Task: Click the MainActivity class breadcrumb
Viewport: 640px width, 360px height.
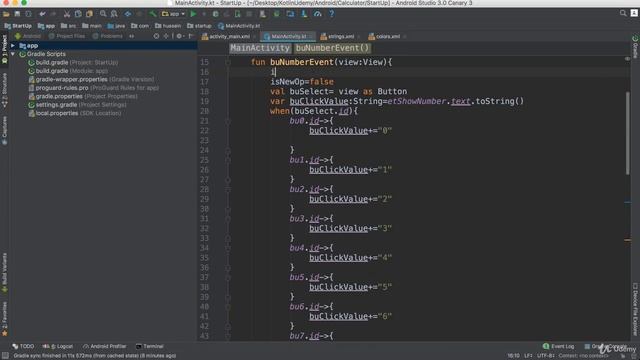Action: tap(260, 48)
